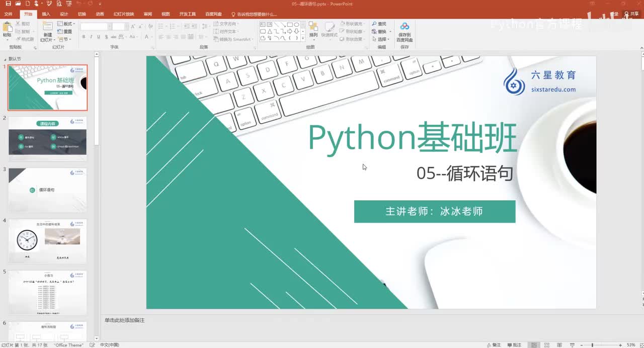Image resolution: width=644 pixels, height=348 pixels.
Task: Switch to Slide Sorter view in status bar
Action: (x=546, y=344)
